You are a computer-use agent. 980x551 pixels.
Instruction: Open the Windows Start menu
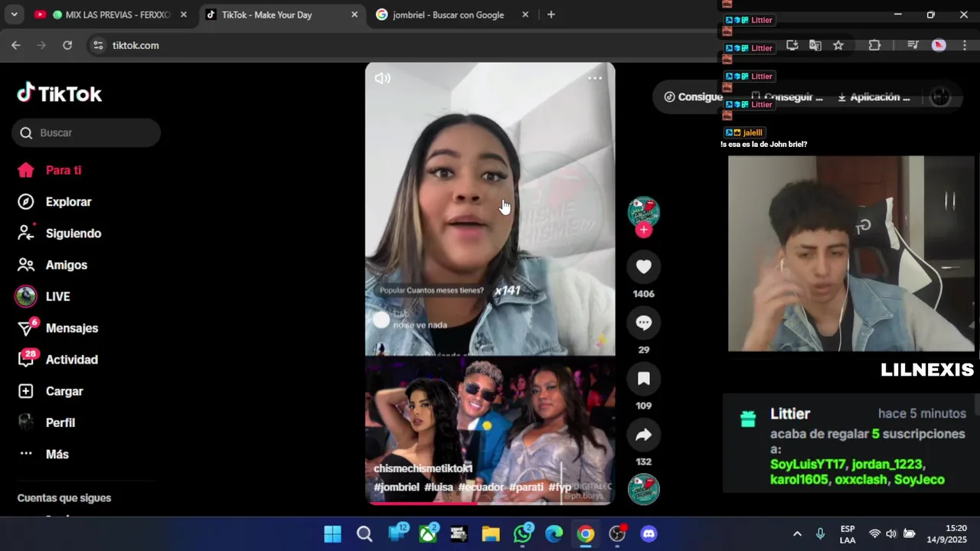click(x=332, y=534)
